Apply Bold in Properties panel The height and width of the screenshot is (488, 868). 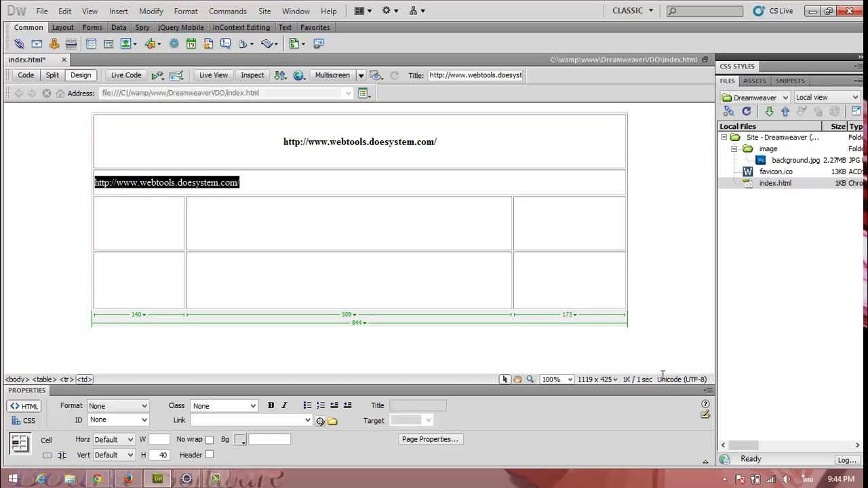tap(271, 405)
